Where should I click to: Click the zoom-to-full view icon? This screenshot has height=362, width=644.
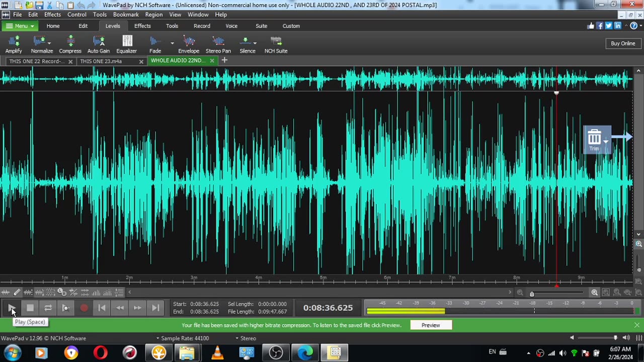(606, 293)
